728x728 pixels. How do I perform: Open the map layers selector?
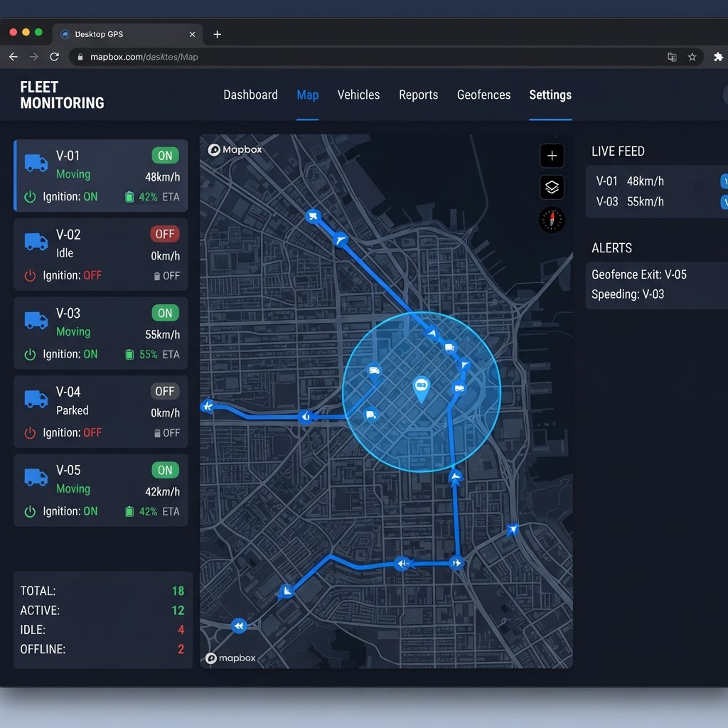(x=552, y=187)
